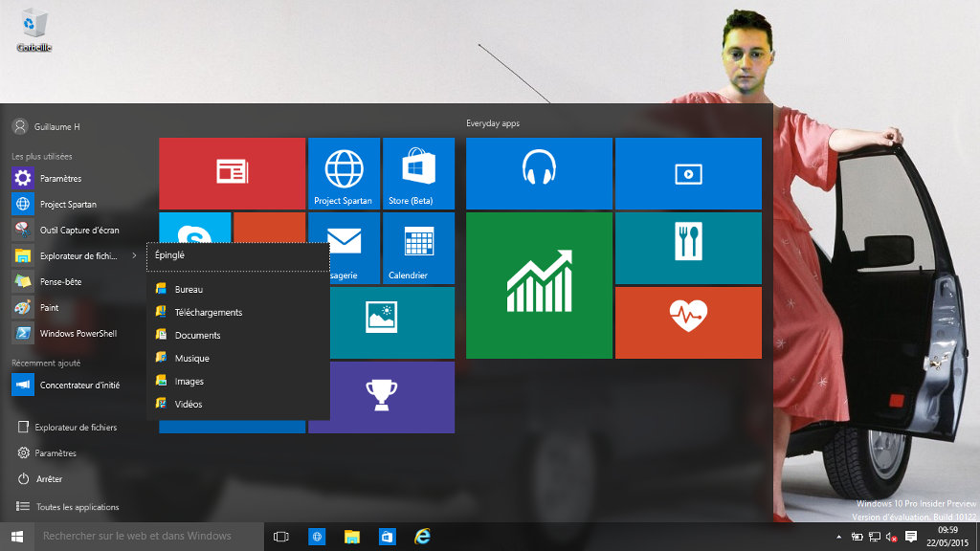Select Musique in the jump list
The image size is (980, 551).
pyautogui.click(x=238, y=359)
